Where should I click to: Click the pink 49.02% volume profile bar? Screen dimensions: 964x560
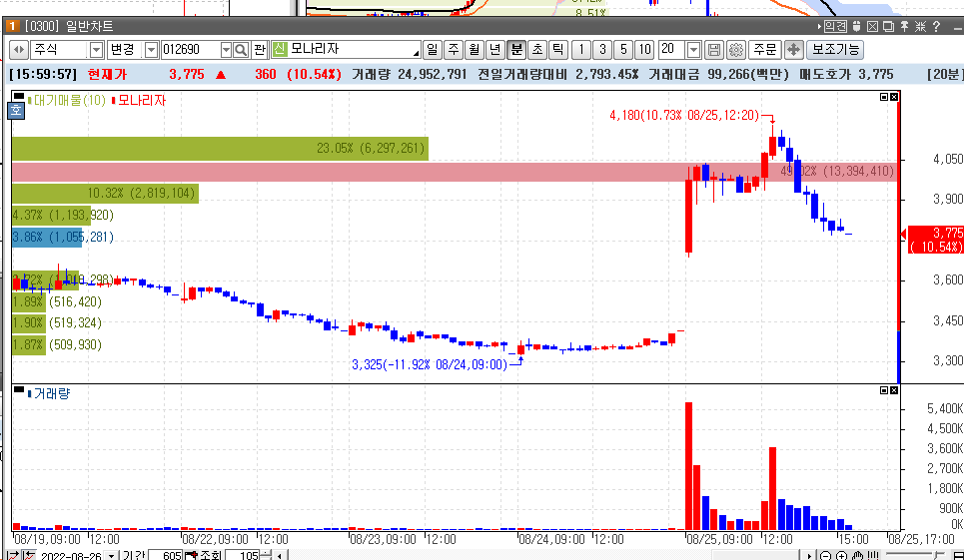[x=454, y=172]
